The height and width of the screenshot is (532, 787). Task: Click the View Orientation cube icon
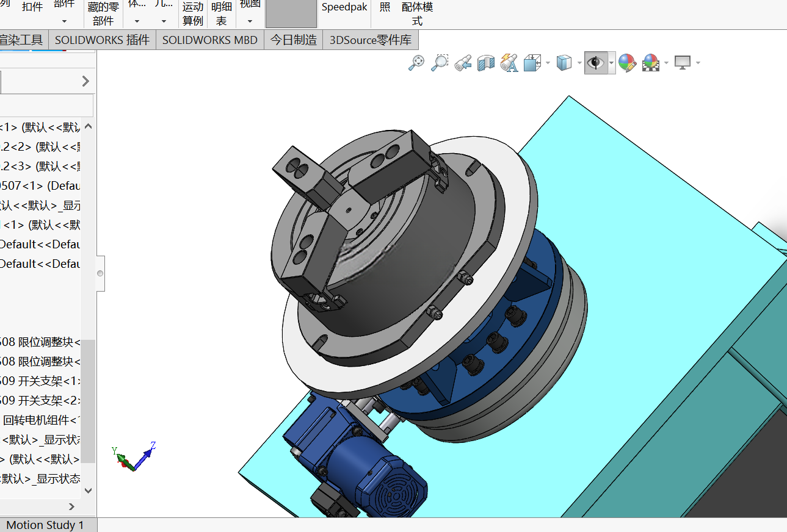533,63
